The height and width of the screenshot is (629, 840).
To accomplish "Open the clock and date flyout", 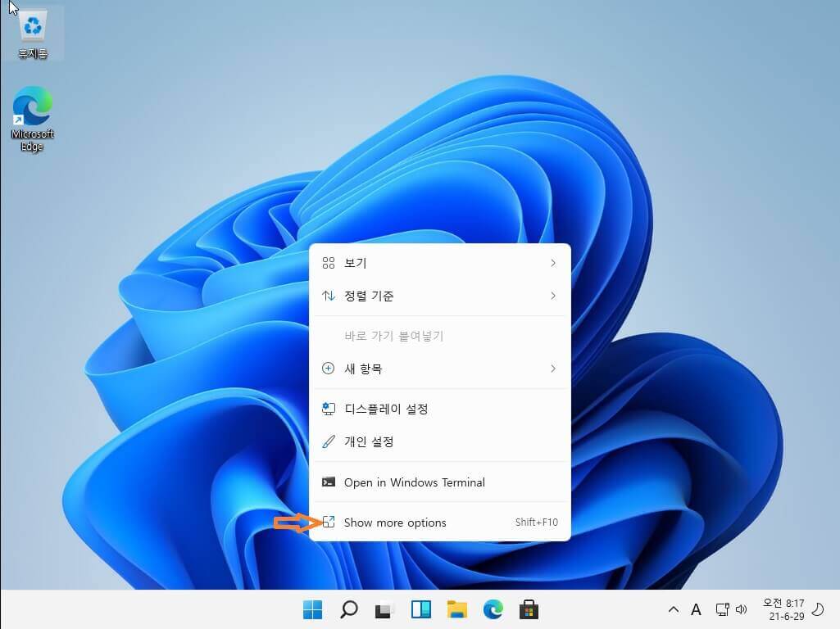I will tap(783, 609).
